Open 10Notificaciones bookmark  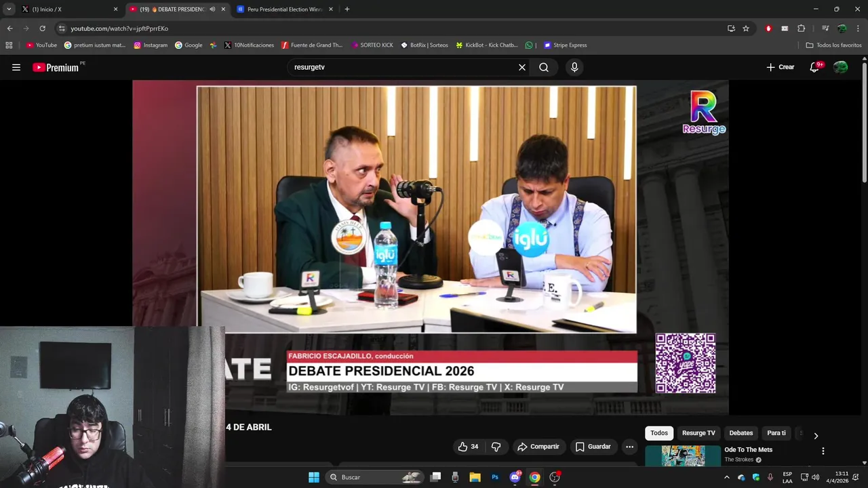pyautogui.click(x=249, y=45)
